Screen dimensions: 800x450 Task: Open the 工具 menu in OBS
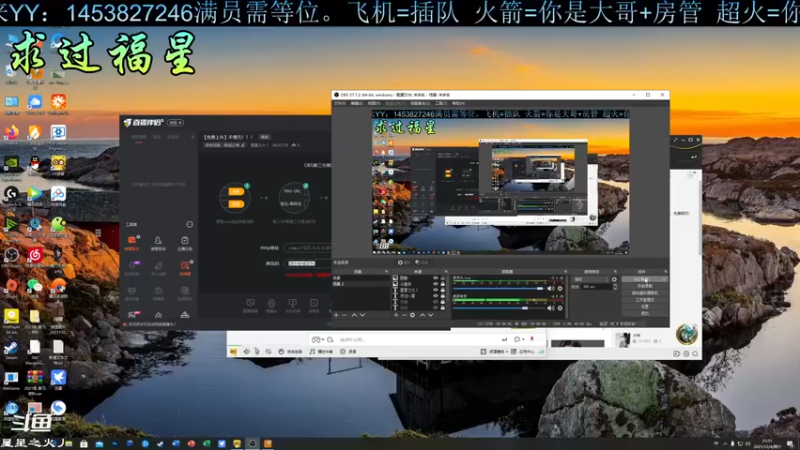pyautogui.click(x=441, y=103)
